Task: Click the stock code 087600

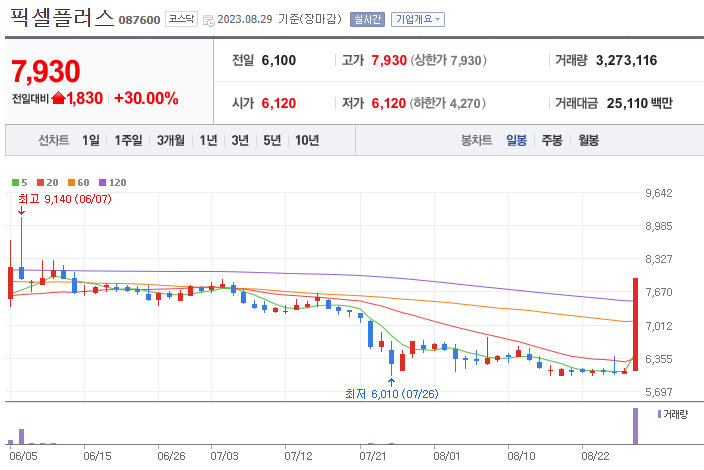Action: tap(139, 20)
